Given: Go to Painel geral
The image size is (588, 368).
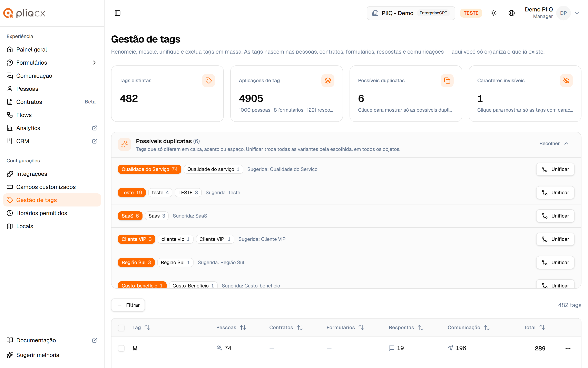Looking at the screenshot, I should click(52, 50).
